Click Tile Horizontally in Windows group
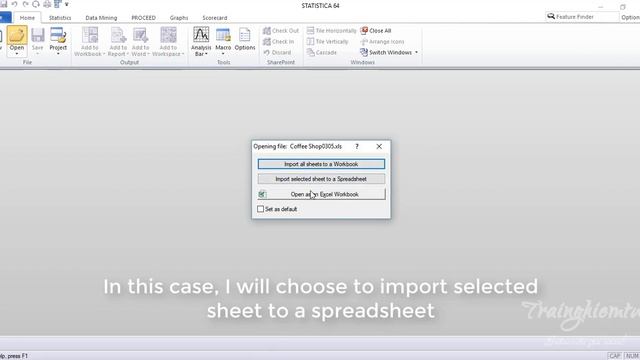640x360 pixels. pos(331,31)
